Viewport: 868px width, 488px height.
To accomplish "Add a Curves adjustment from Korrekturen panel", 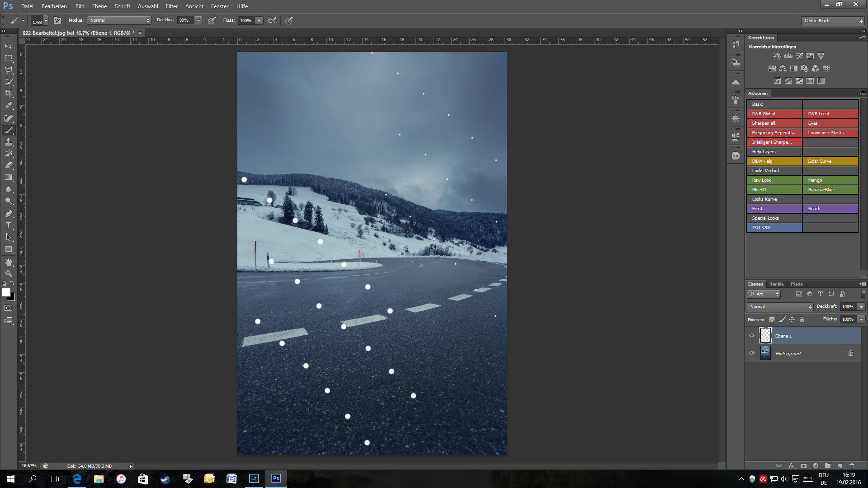I will (x=799, y=56).
